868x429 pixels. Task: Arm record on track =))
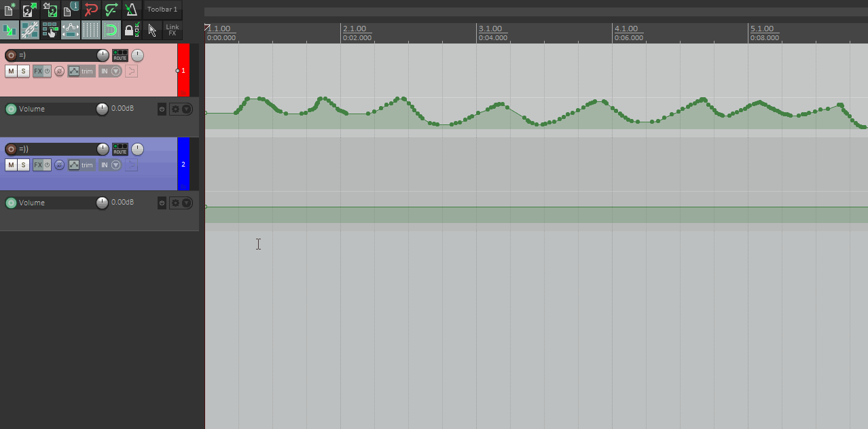click(11, 149)
